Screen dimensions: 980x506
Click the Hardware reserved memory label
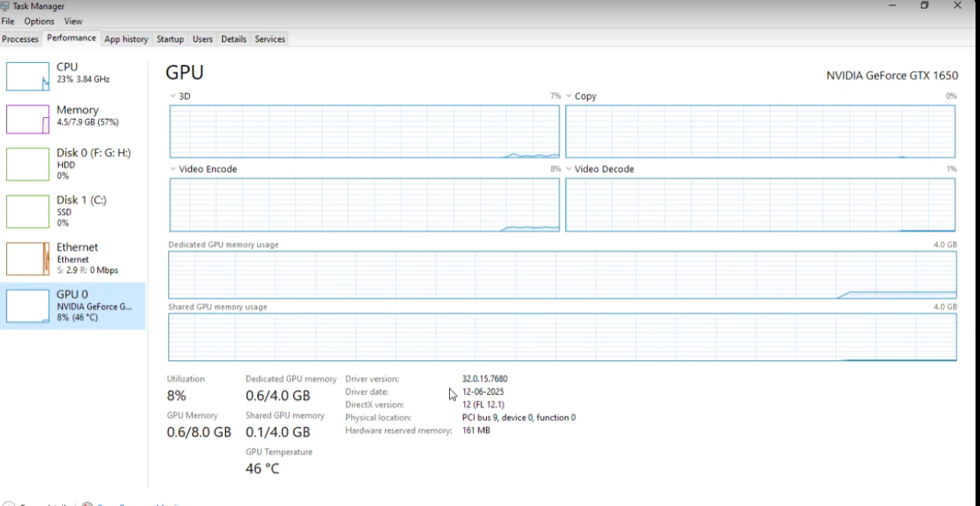[x=398, y=431]
